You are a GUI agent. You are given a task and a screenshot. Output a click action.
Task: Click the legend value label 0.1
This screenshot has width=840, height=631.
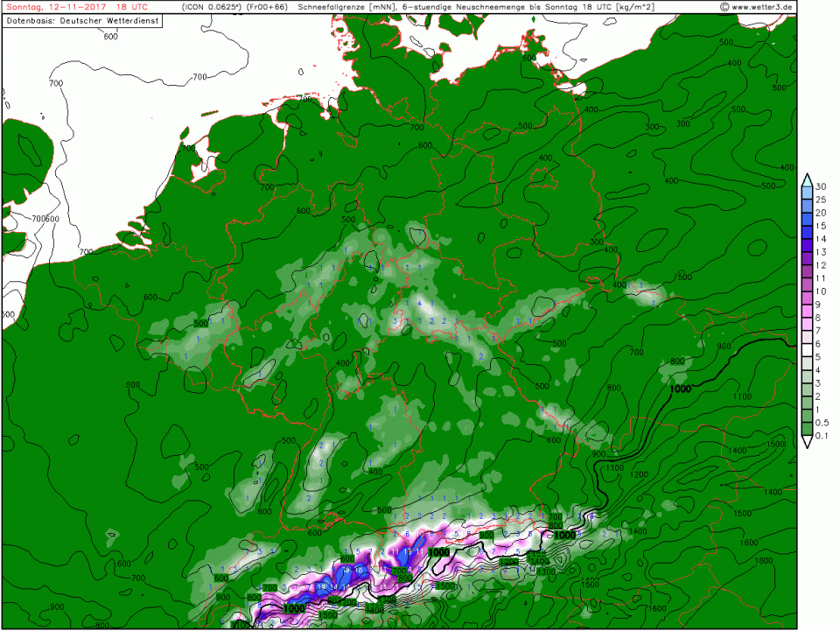pyautogui.click(x=822, y=436)
